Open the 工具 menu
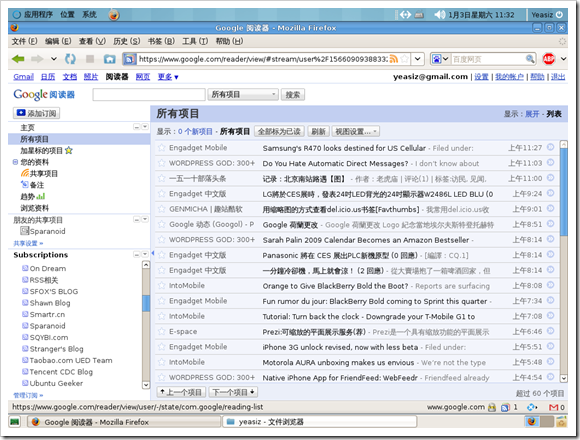This screenshot has height=440, width=580. pos(195,41)
